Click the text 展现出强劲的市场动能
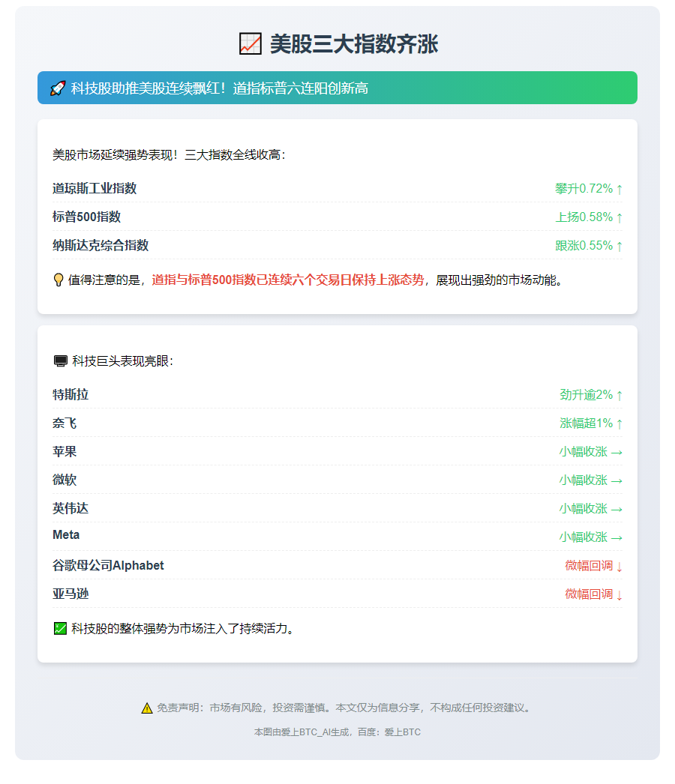 click(496, 280)
